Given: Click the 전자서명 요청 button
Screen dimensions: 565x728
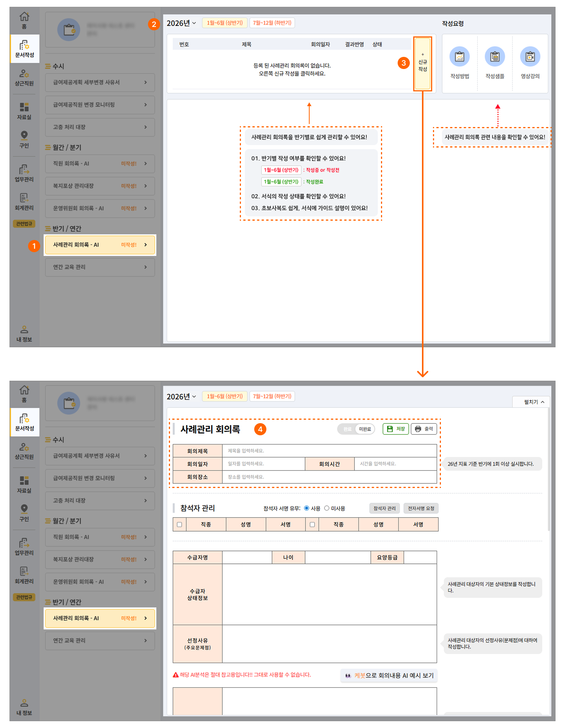Looking at the screenshot, I should click(421, 508).
